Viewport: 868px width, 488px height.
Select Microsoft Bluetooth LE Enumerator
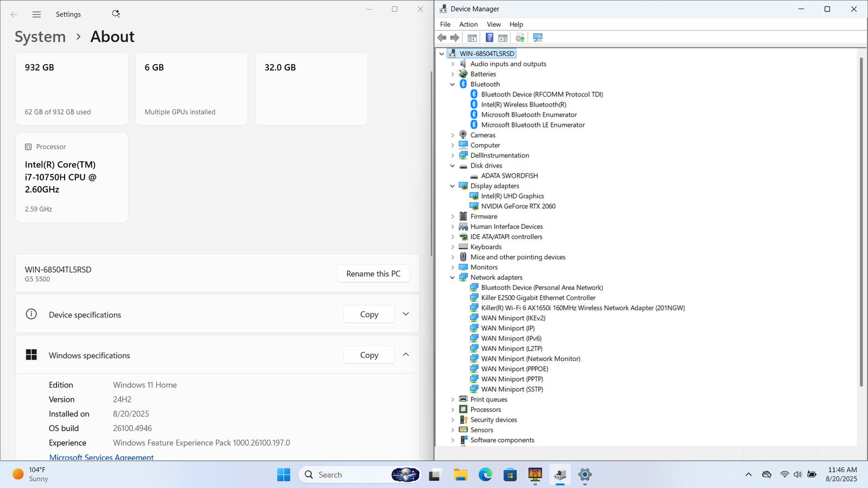[x=533, y=125]
